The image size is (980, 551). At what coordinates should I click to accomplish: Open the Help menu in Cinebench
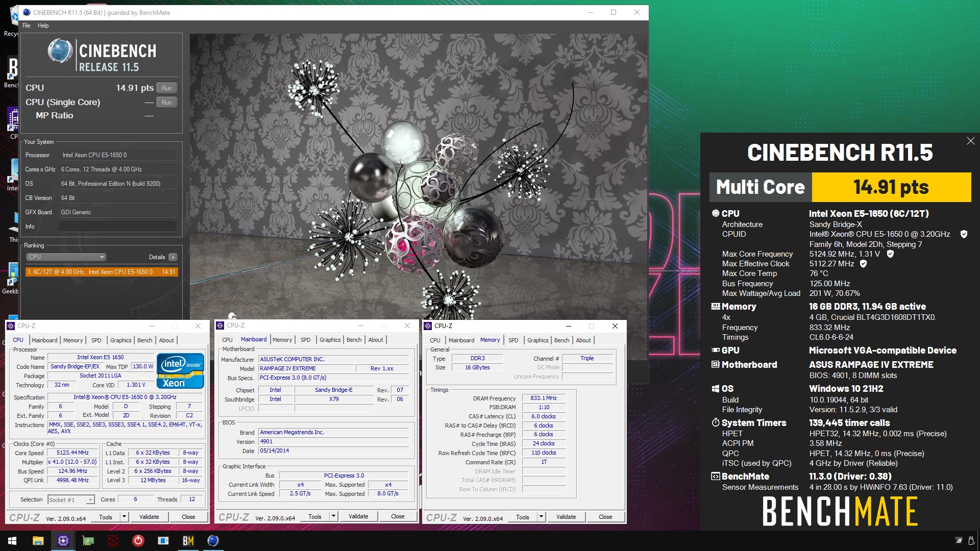coord(43,26)
